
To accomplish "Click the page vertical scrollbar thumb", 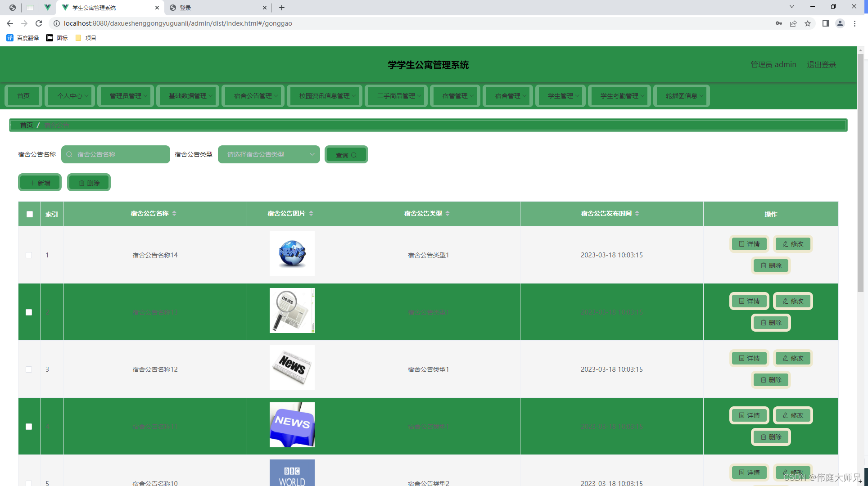I will (860, 173).
